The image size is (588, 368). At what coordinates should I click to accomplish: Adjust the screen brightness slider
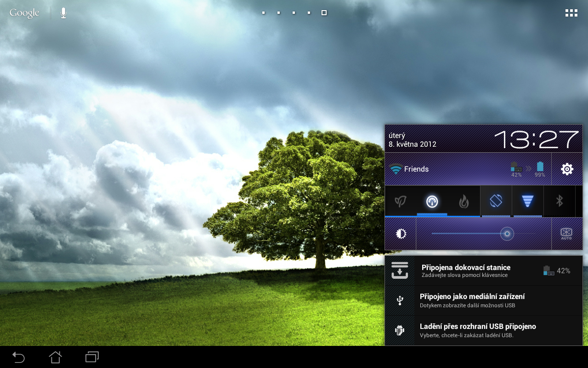pyautogui.click(x=507, y=234)
